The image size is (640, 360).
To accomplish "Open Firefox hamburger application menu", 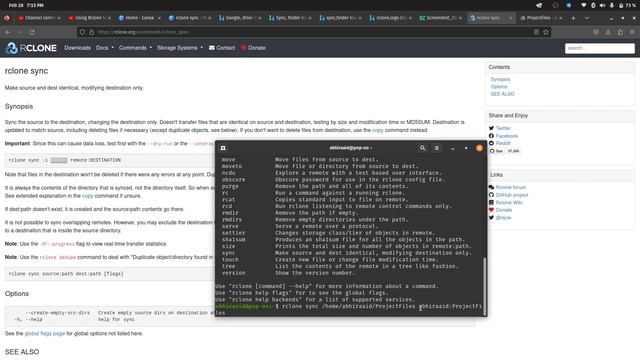I will coord(632,32).
